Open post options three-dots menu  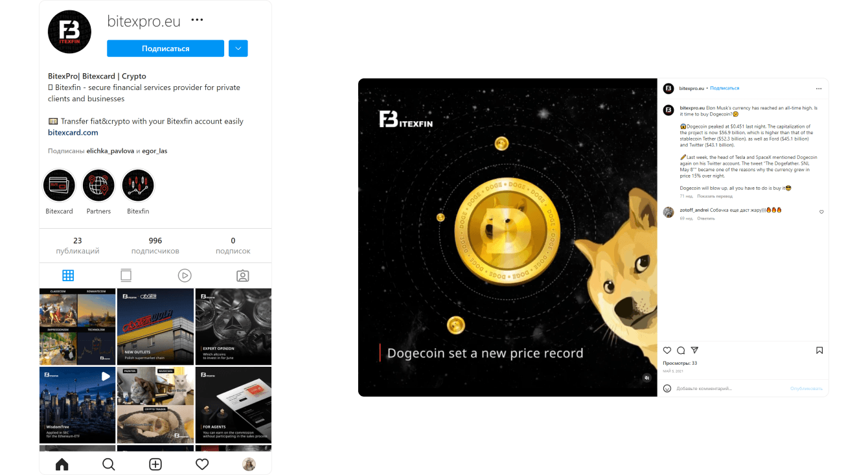[x=819, y=89]
